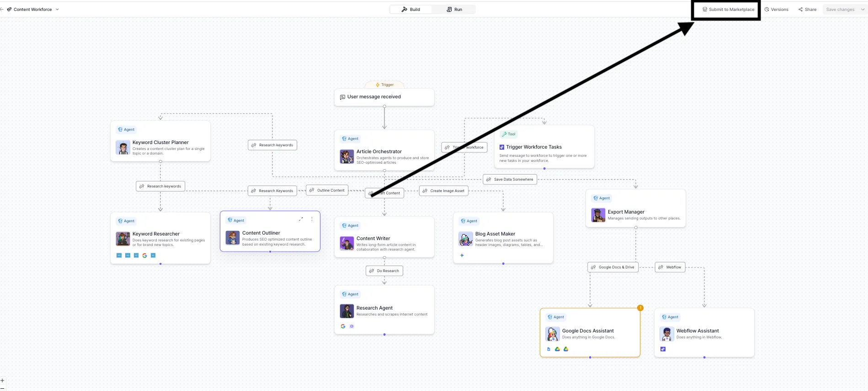Viewport: 868px width, 391px height.
Task: Zoom in with the plus canvas control
Action: click(2, 380)
